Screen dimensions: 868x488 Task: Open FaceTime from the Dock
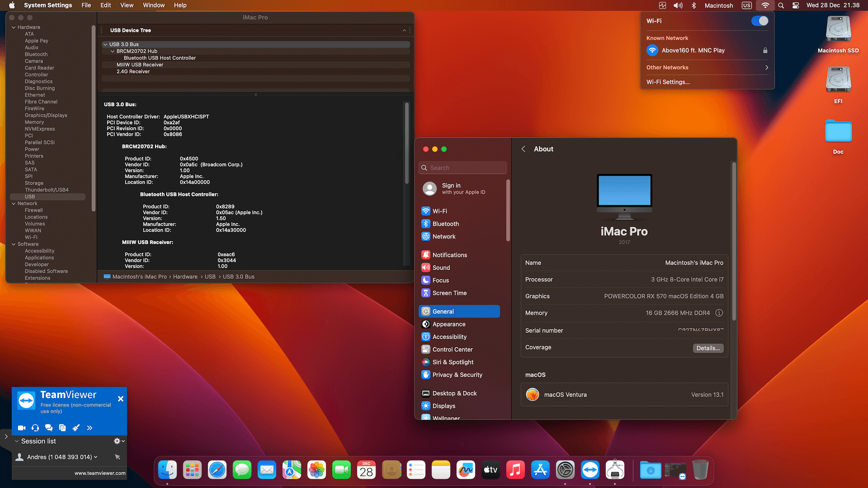[x=342, y=470]
